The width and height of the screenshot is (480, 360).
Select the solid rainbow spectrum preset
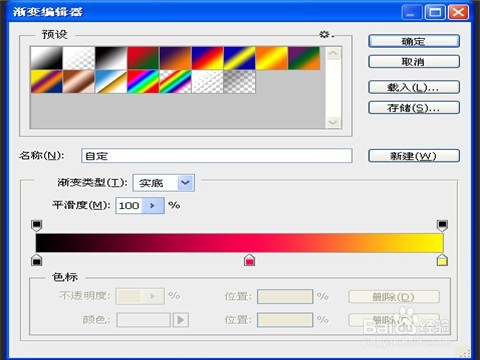143,81
